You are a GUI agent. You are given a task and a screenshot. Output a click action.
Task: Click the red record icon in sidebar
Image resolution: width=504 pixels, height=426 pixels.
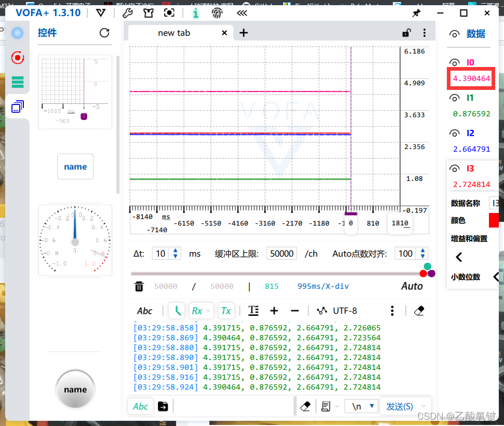17,58
